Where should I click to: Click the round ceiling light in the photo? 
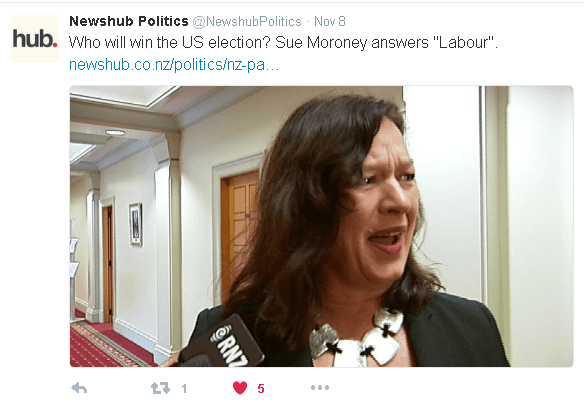(x=115, y=132)
